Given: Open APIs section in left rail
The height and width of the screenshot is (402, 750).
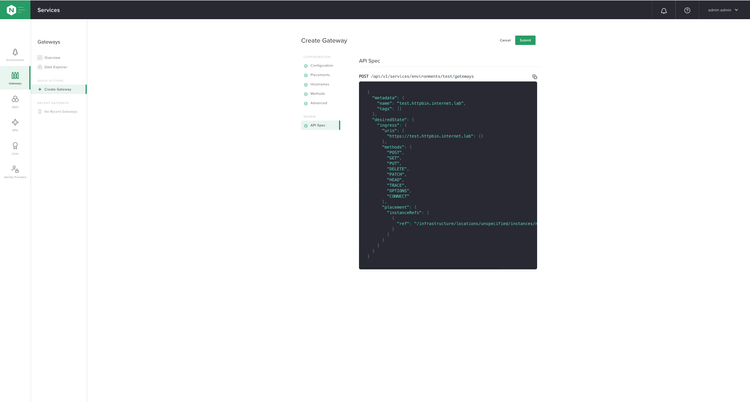Looking at the screenshot, I should click(15, 125).
